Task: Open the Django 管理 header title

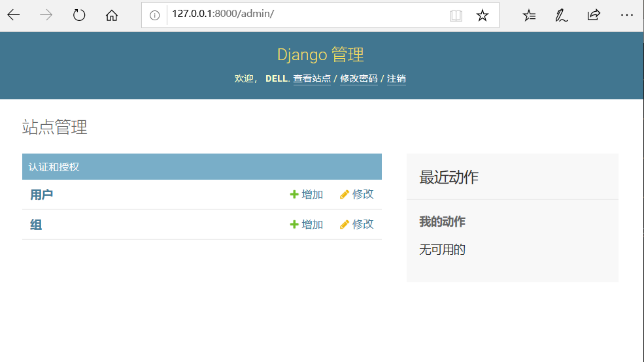Action: (x=320, y=55)
